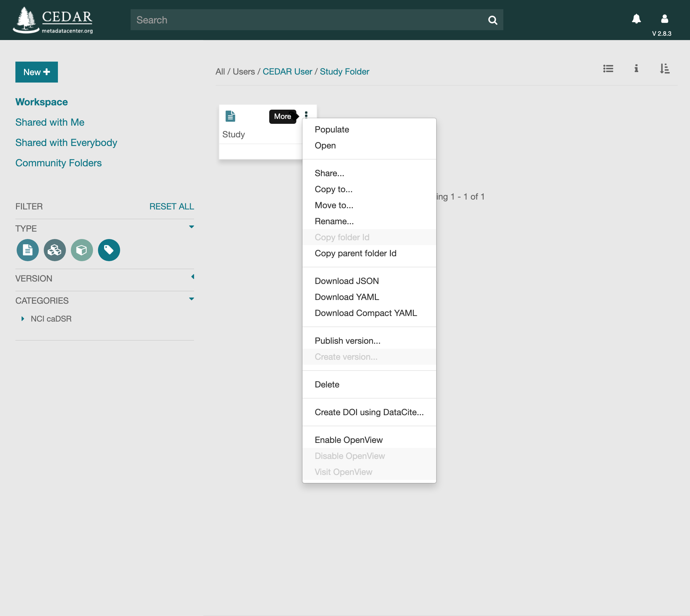The width and height of the screenshot is (690, 616).
Task: Expand the NCI caDSR category
Action: 23,319
